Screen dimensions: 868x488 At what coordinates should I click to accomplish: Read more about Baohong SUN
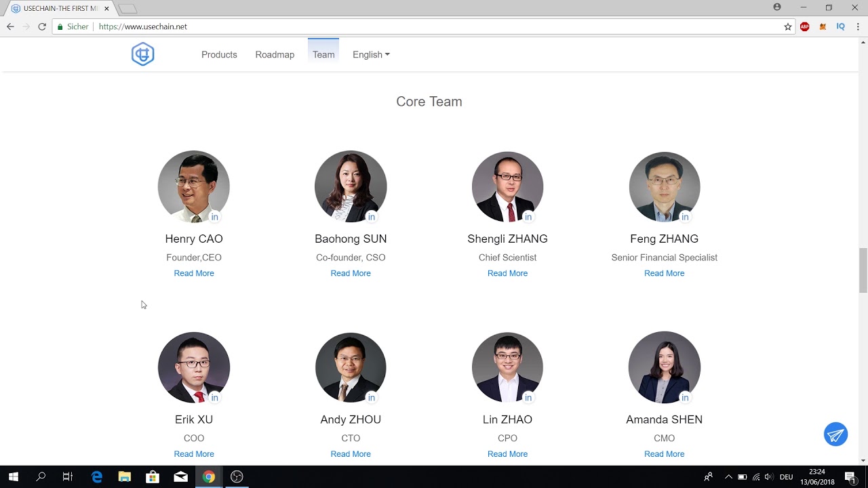click(x=351, y=273)
